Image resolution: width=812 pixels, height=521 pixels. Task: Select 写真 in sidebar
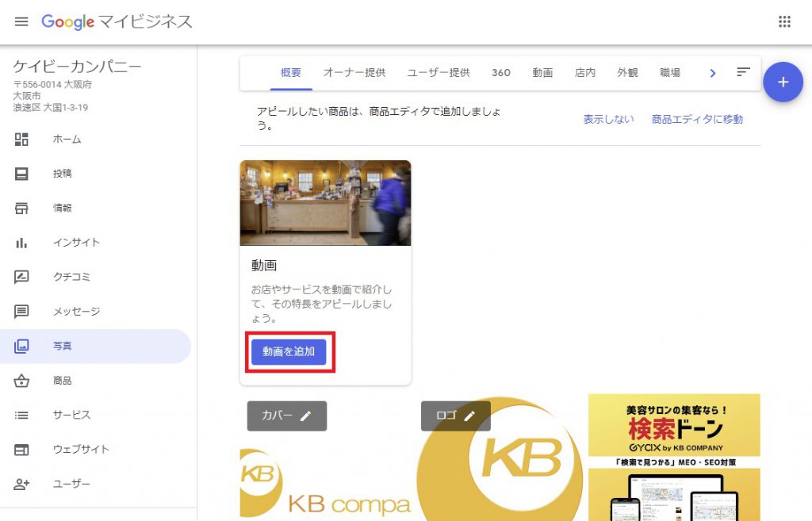(95, 346)
